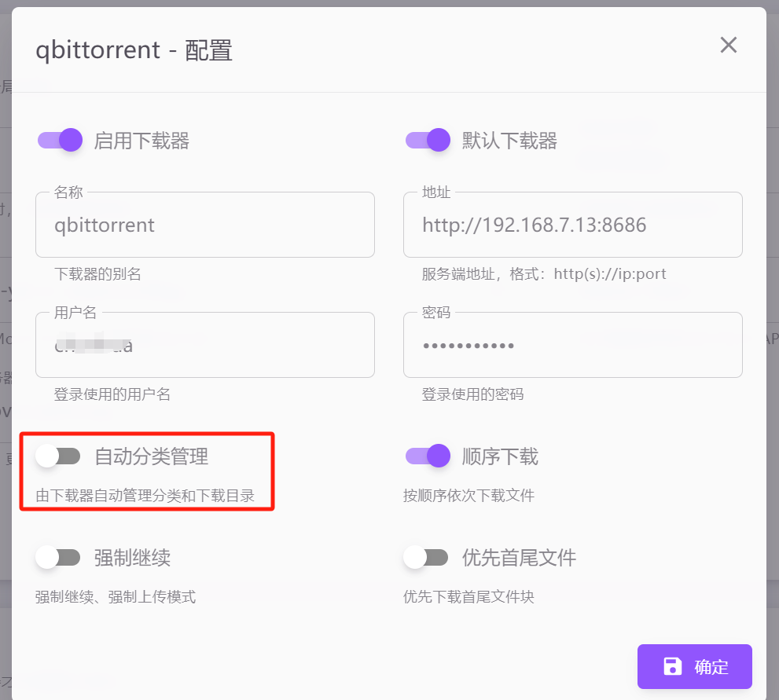Close the qbittorrent 配置 dialog
The height and width of the screenshot is (700, 779).
pyautogui.click(x=728, y=46)
